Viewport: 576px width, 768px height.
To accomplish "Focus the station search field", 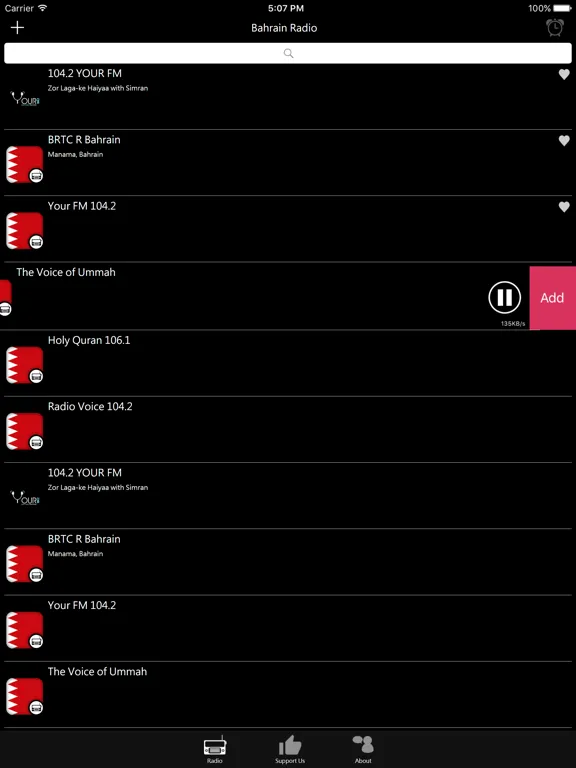I will click(288, 53).
